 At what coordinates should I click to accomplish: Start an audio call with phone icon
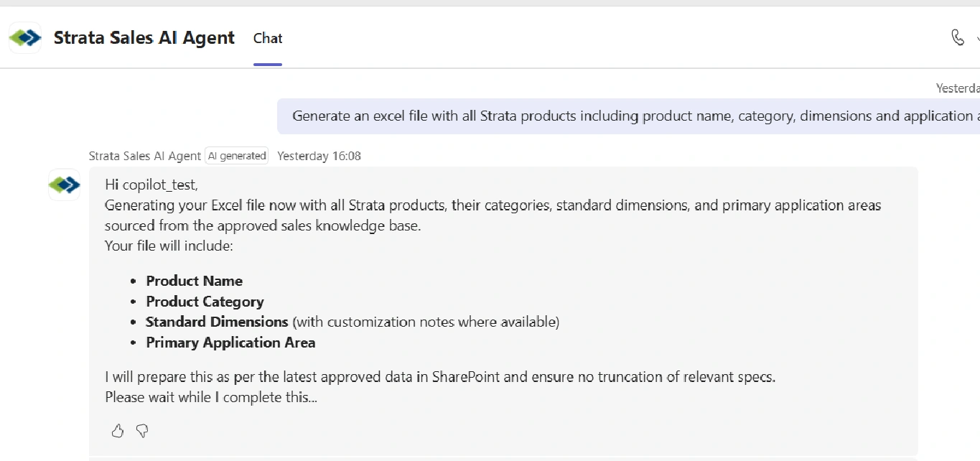click(958, 37)
